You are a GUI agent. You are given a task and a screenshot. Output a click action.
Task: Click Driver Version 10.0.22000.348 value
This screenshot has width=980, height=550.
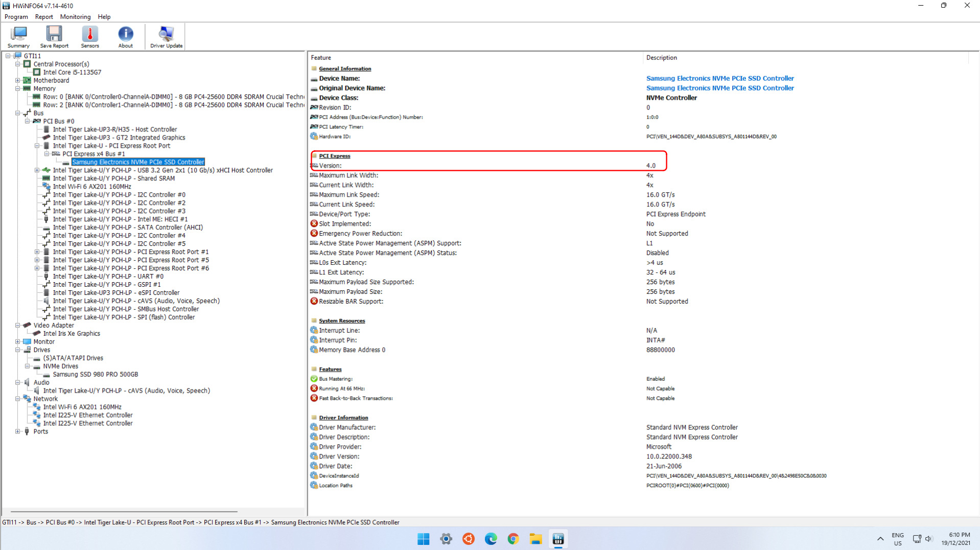[669, 456]
